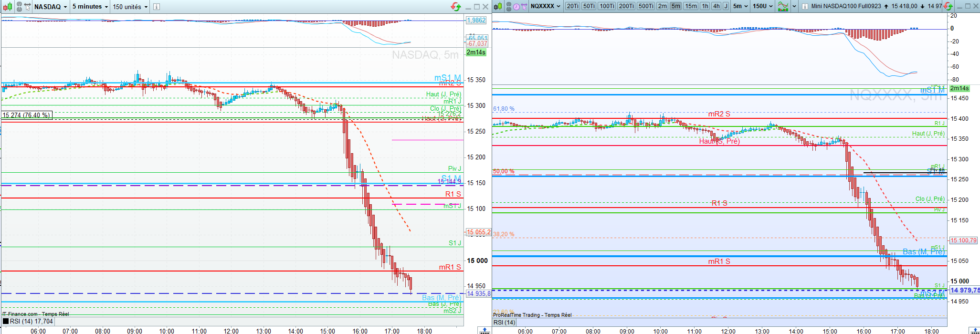Switch to the 1h timeframe
The width and height of the screenshot is (980, 334).
[705, 6]
